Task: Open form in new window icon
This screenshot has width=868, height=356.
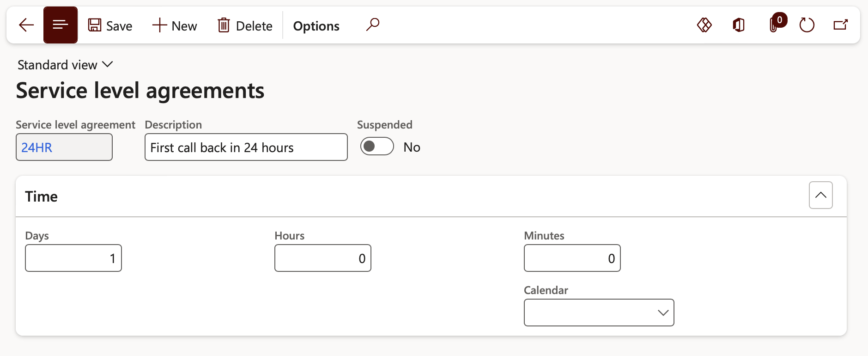Action: 841,25
